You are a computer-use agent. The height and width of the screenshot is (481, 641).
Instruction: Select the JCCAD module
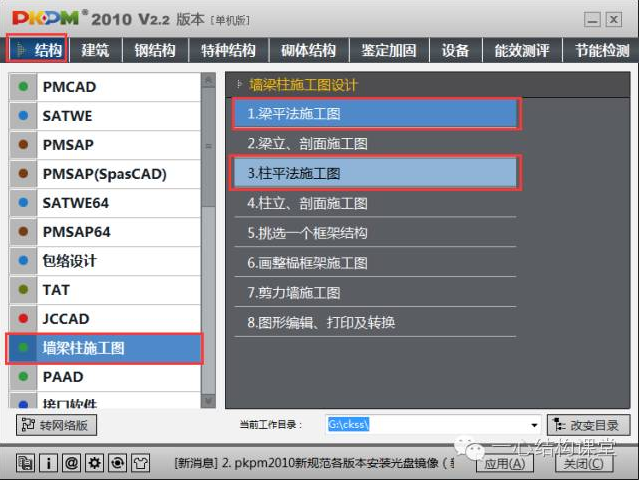coord(105,319)
